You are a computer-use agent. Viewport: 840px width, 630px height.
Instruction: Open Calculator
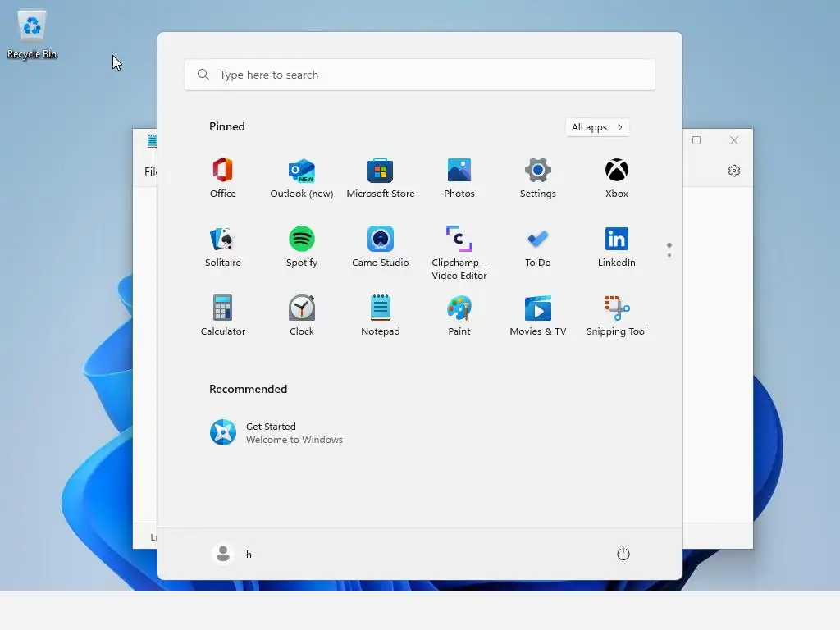(x=223, y=316)
